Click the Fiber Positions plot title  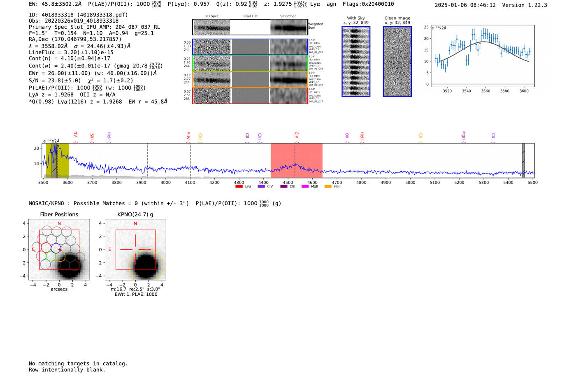pyautogui.click(x=59, y=215)
